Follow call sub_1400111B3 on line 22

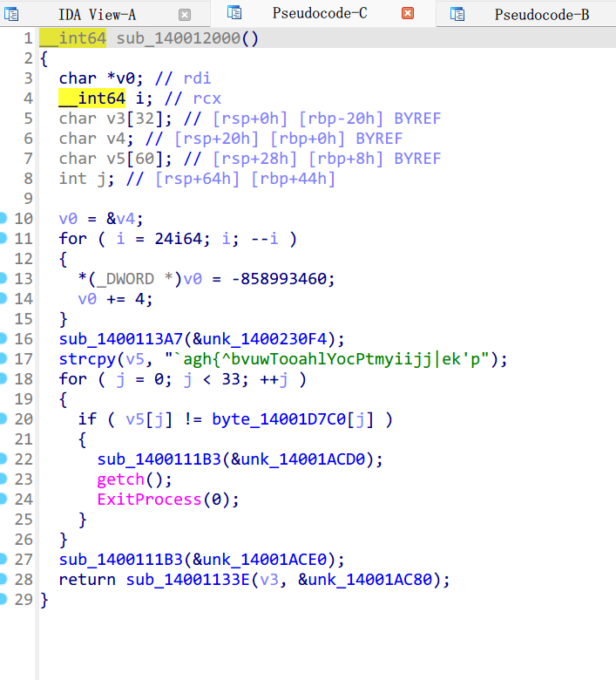tap(159, 459)
